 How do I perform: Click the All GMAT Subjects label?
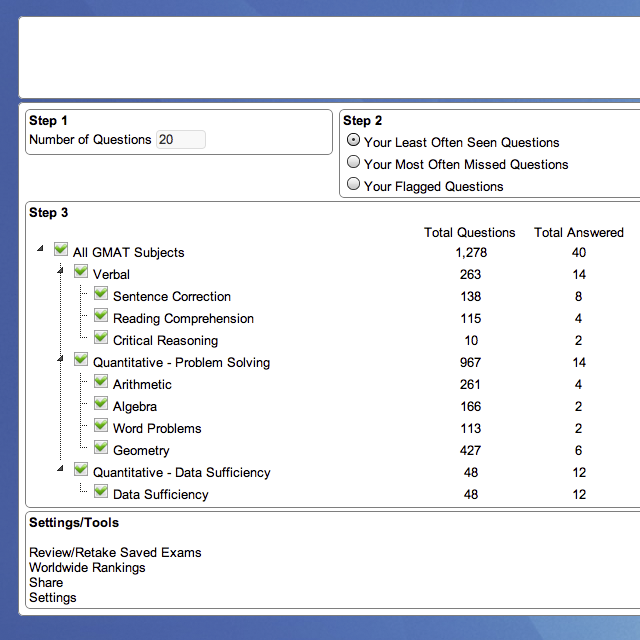click(129, 253)
